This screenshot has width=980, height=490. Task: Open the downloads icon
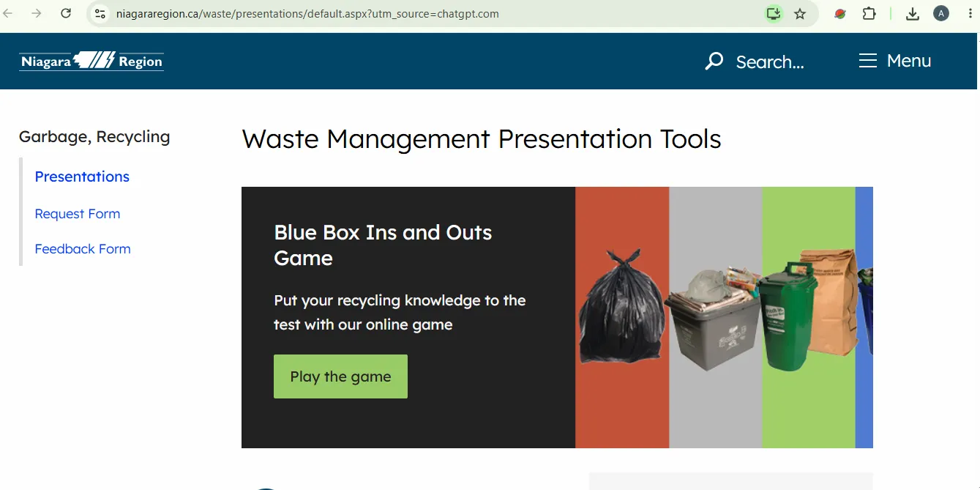[x=912, y=13]
